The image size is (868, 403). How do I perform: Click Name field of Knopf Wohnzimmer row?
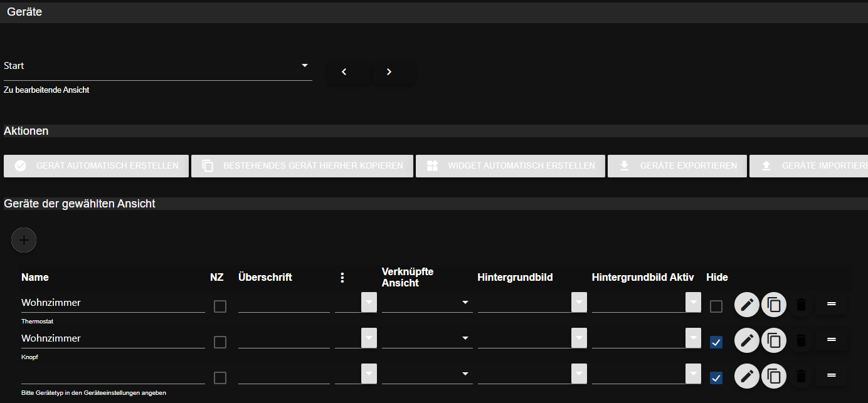click(113, 338)
